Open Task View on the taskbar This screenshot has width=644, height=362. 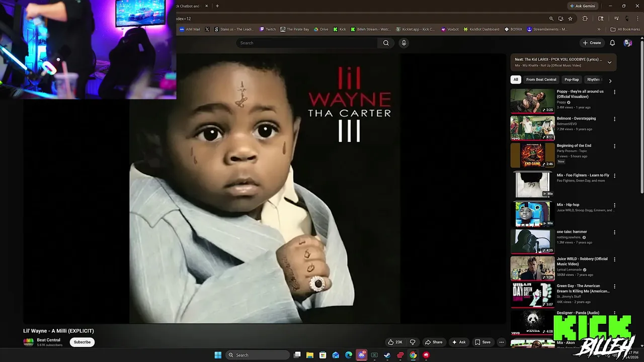297,355
